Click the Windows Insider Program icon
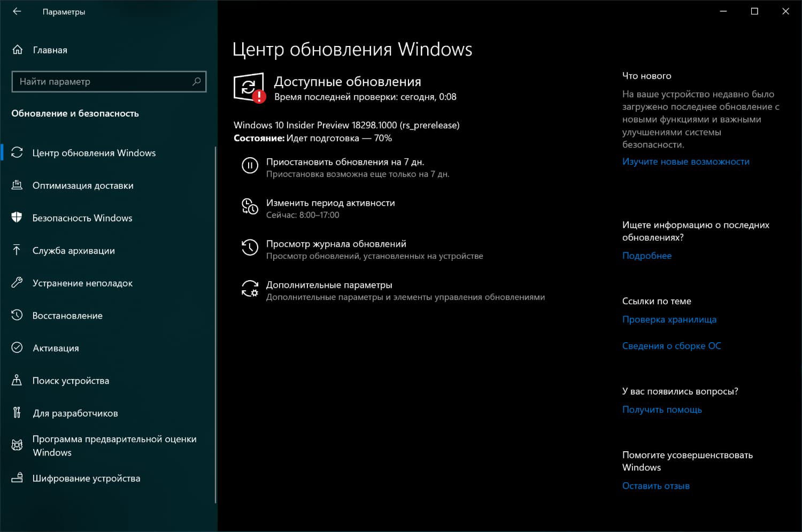Viewport: 802px width, 532px height. 17,445
